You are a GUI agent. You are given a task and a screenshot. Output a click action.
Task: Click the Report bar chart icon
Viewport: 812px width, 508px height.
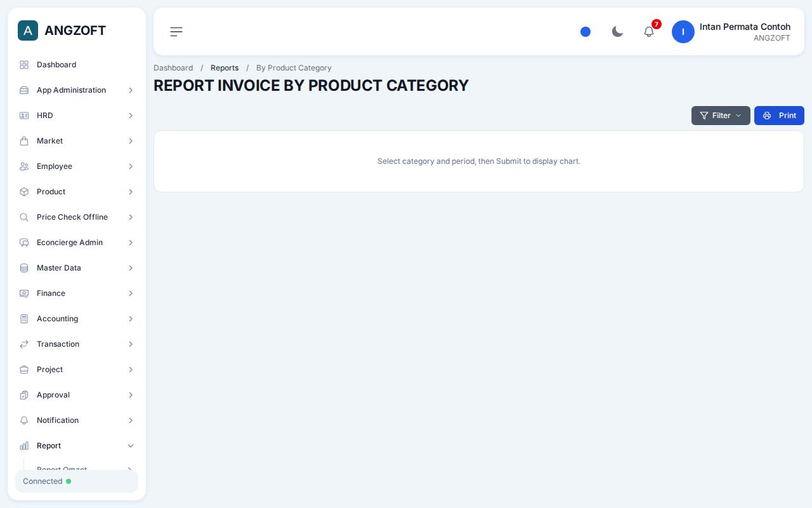pyautogui.click(x=24, y=446)
